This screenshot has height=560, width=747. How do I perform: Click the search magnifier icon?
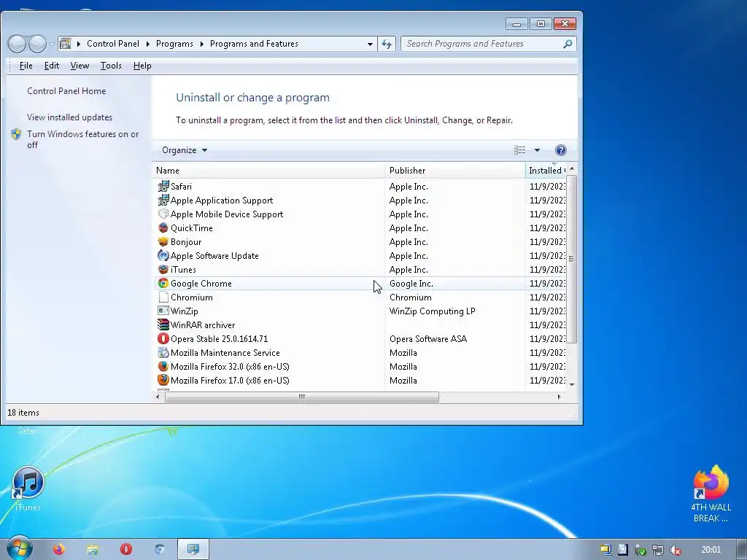[568, 44]
